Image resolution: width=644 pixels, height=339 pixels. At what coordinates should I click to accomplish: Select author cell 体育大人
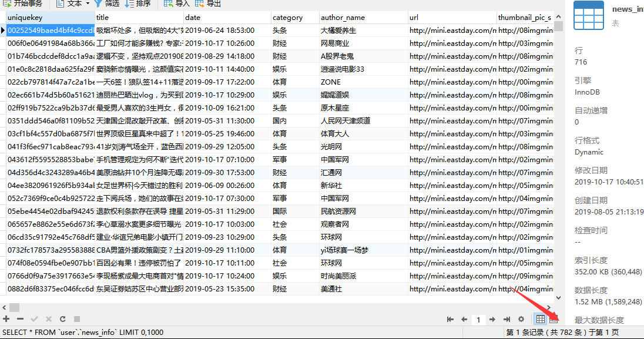364,134
